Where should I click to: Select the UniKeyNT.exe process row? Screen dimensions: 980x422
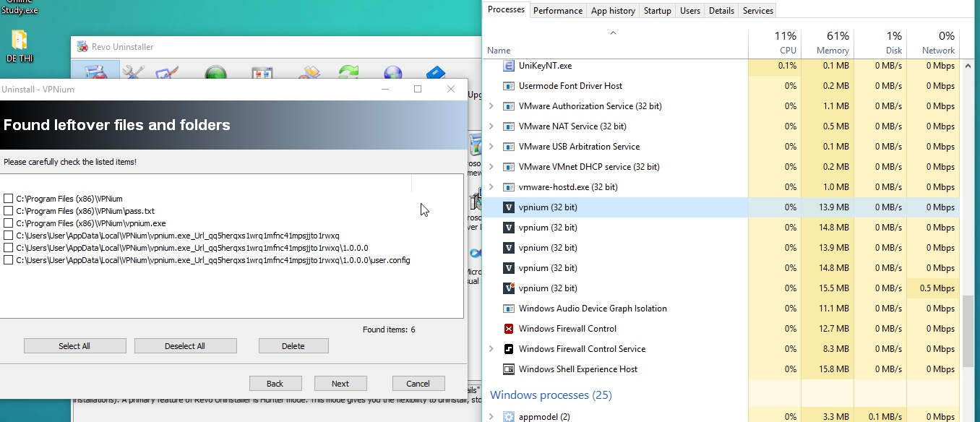pyautogui.click(x=721, y=66)
